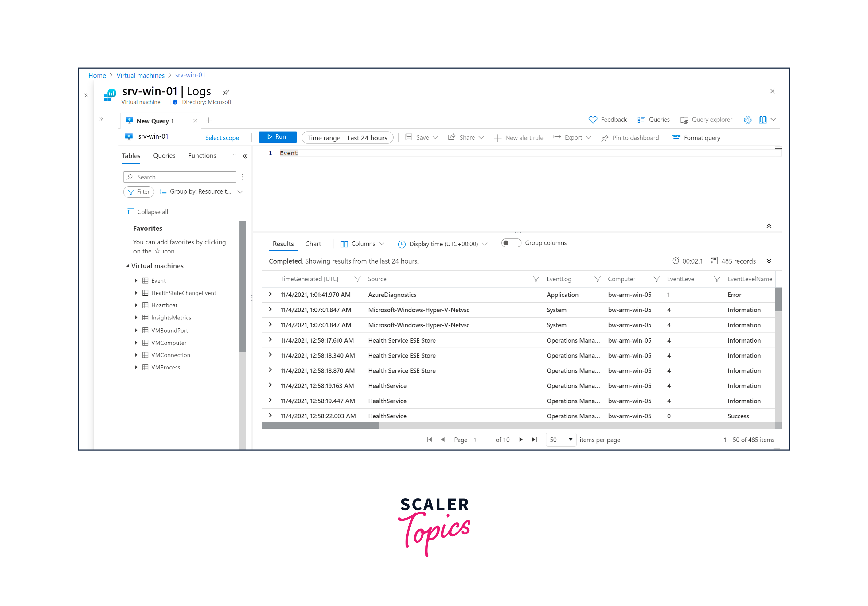868x606 pixels.
Task: Open the items per page dropdown
Action: point(561,439)
